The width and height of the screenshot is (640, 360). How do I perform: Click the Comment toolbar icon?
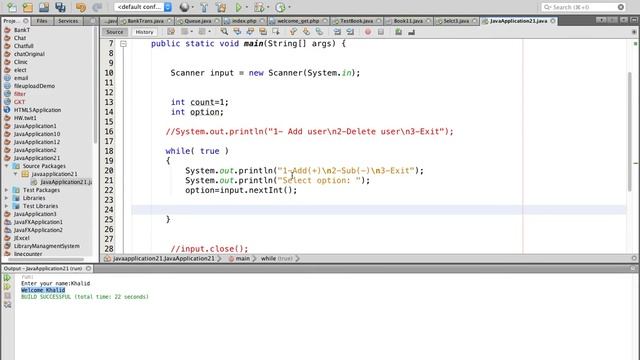398,32
